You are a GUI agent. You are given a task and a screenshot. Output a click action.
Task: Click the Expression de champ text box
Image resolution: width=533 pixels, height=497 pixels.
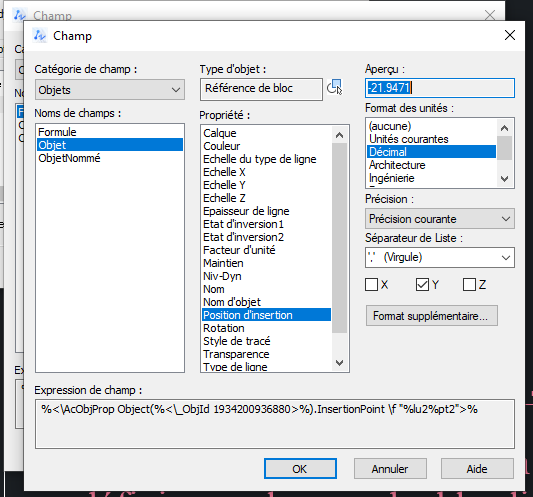tap(275, 424)
